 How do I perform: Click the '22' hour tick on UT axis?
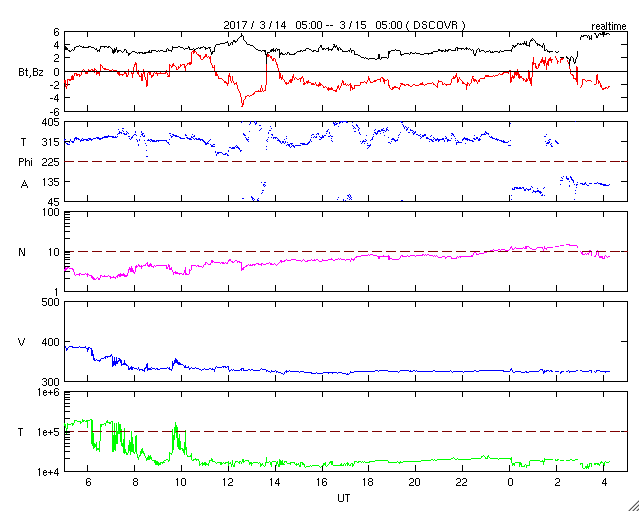point(462,482)
